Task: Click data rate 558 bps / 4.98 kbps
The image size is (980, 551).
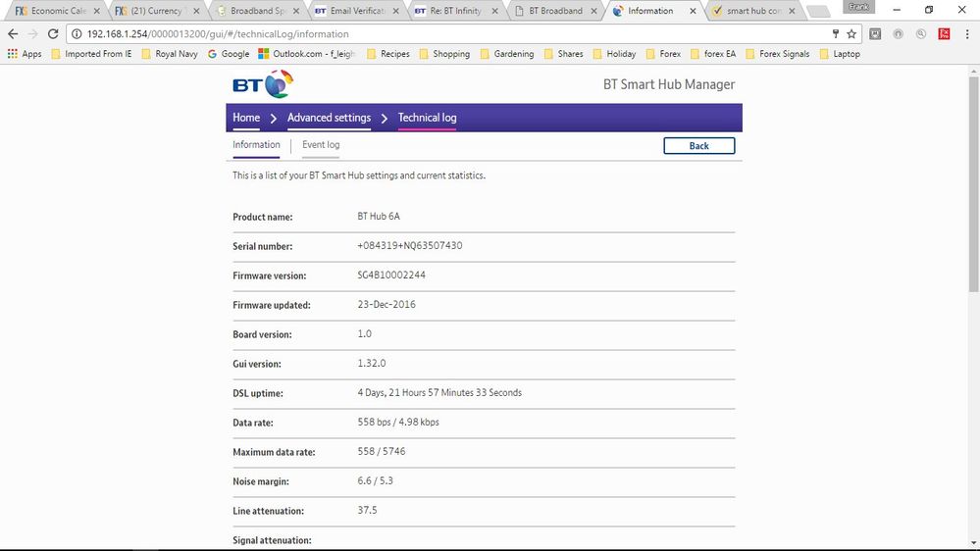Action: tap(398, 422)
